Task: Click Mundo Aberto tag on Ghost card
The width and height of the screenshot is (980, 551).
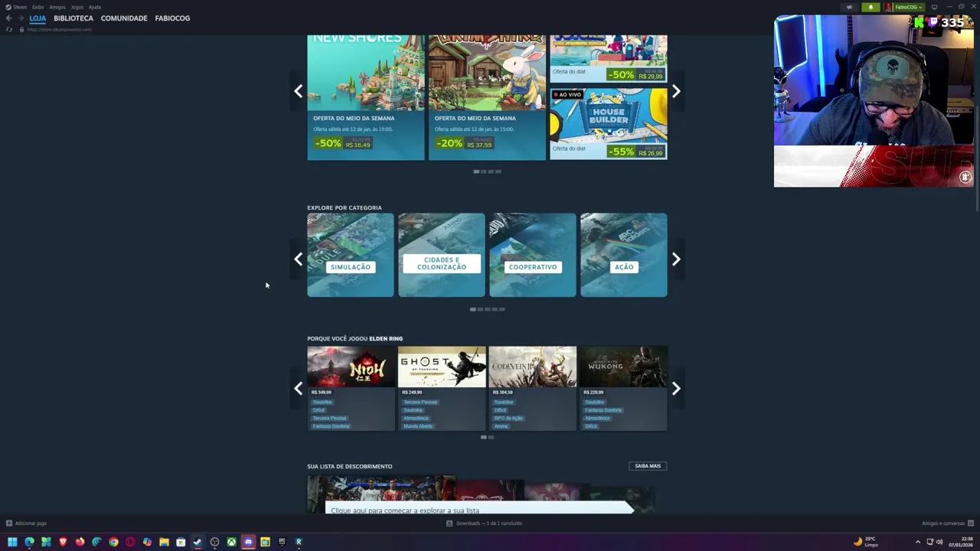Action: [x=418, y=425]
